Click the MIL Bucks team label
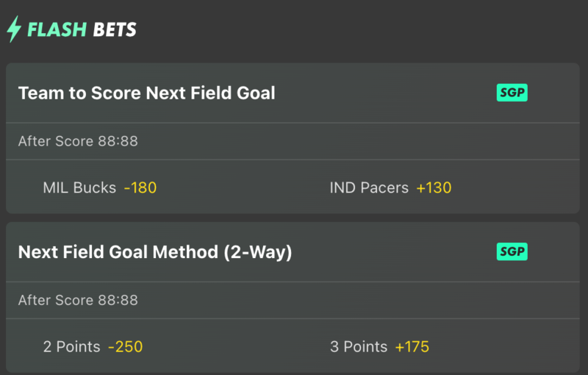Screen dimensions: 588x375 (79, 187)
